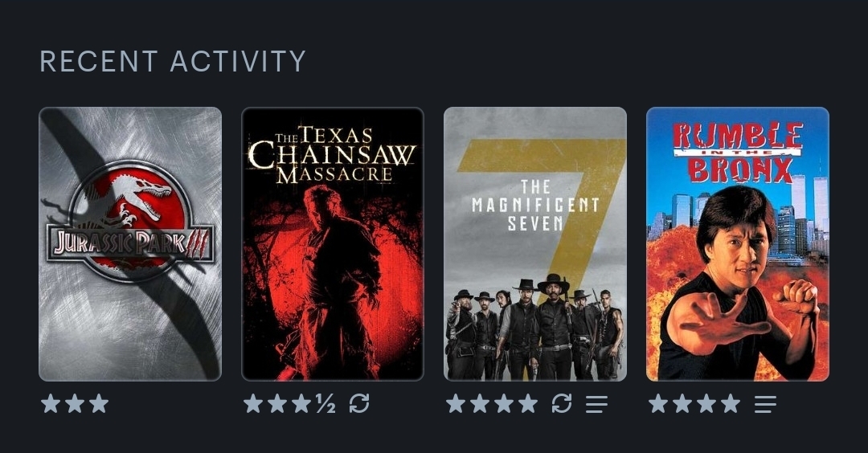Click the half-star symbol under Texas Chainsaw Massacre

click(326, 404)
